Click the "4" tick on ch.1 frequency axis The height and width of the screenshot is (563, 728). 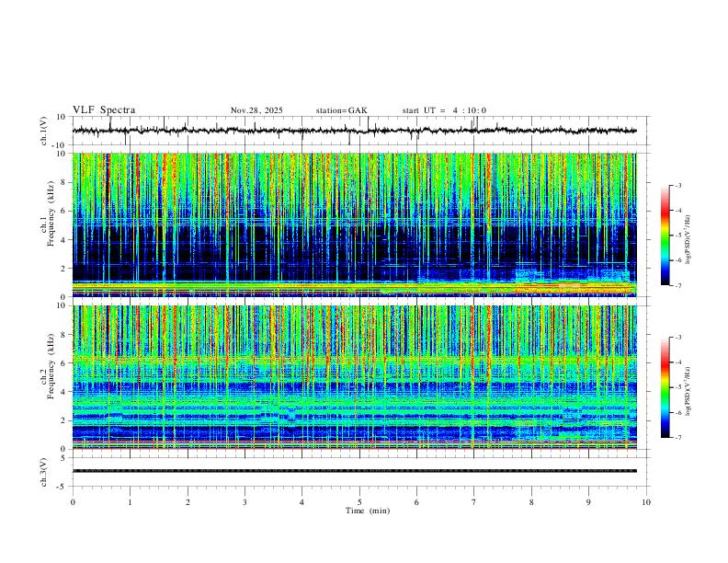[63, 240]
